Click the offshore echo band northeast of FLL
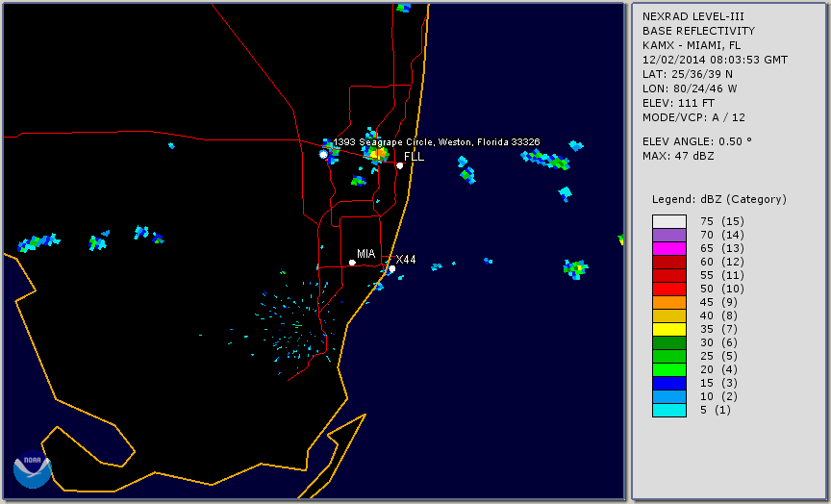 click(545, 160)
